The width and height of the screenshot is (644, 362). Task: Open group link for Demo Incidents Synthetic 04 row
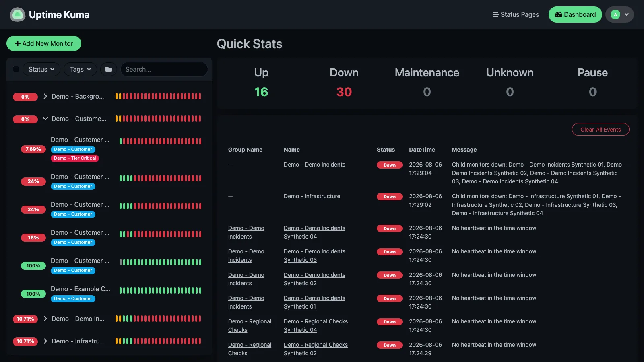click(246, 232)
